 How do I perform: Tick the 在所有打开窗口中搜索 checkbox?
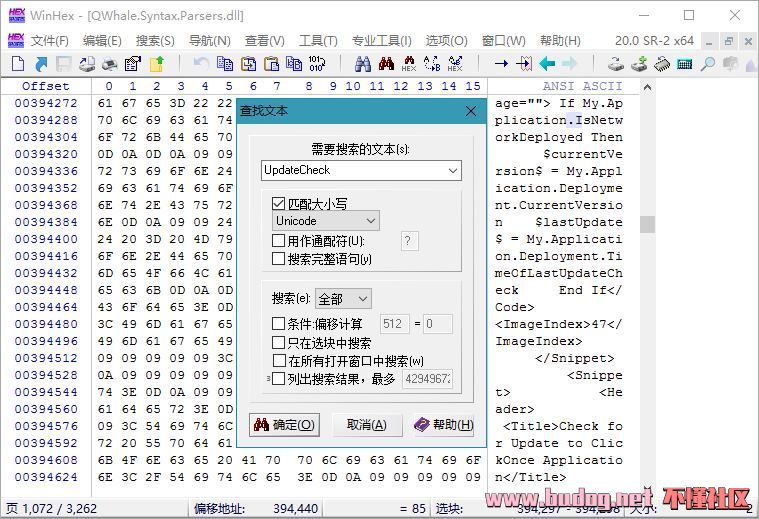coord(279,361)
